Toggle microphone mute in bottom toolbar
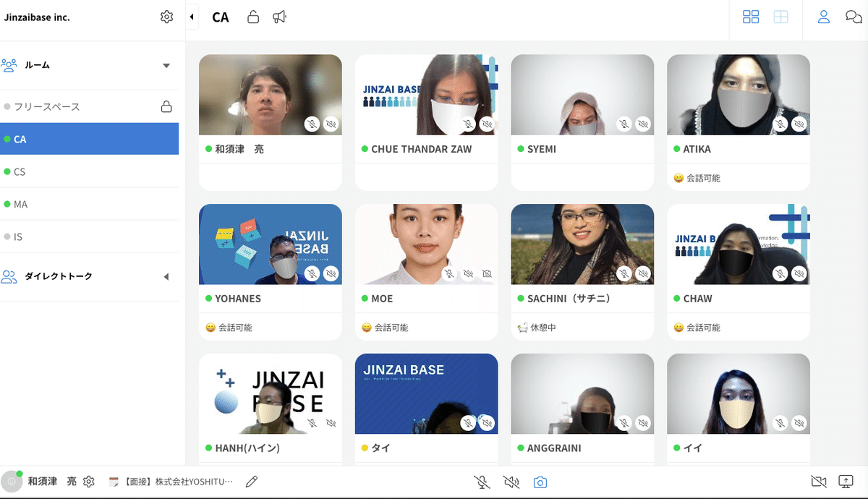Screen dimensions: 868x499 point(481,482)
